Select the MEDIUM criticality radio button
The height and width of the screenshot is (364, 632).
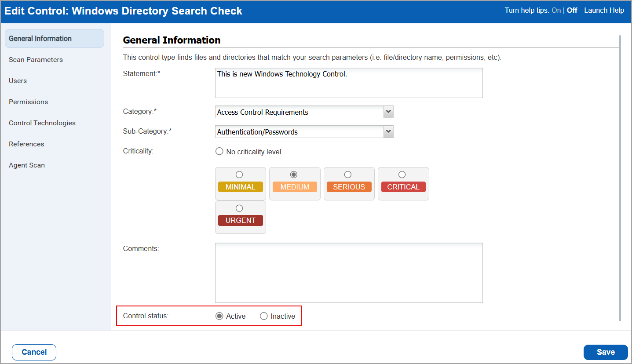click(x=294, y=175)
